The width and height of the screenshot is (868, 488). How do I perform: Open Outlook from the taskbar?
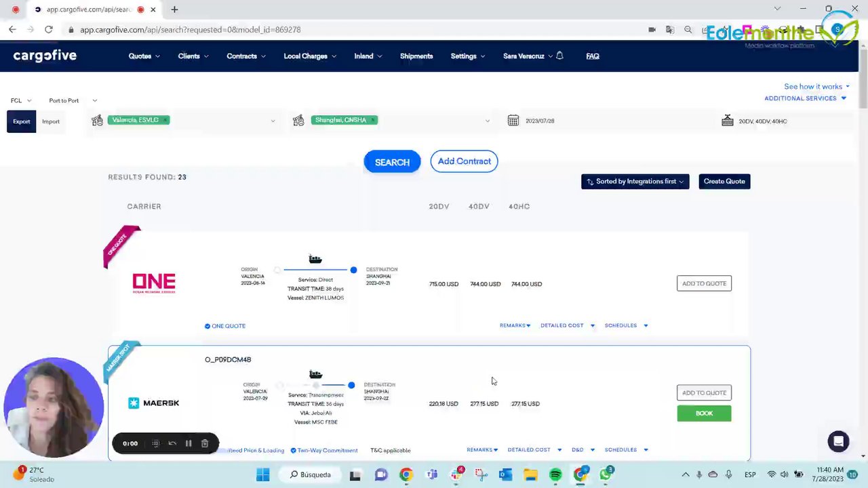(x=505, y=474)
